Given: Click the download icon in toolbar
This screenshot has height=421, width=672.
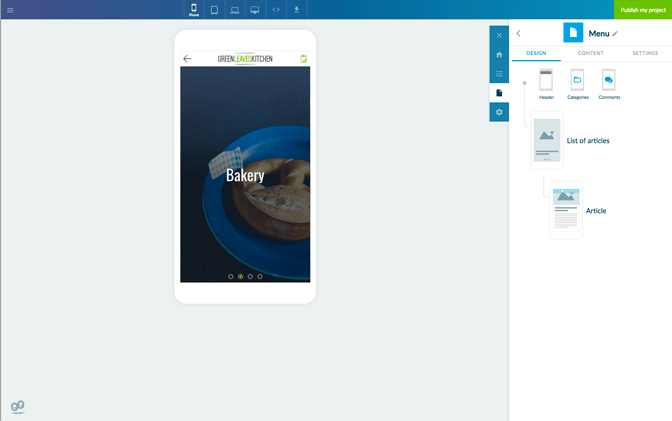Looking at the screenshot, I should tap(296, 10).
